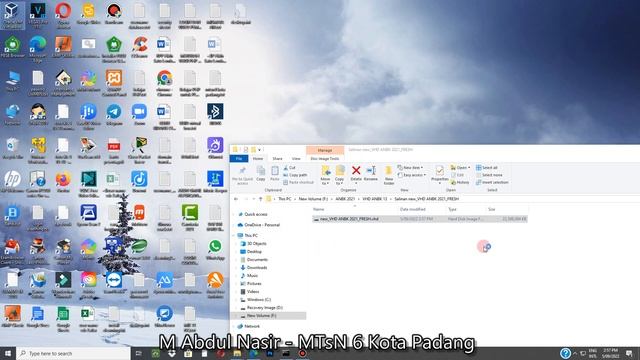Viewport: 640px width, 360px height.
Task: Open the Open dropdown in ribbon
Action: [460, 168]
